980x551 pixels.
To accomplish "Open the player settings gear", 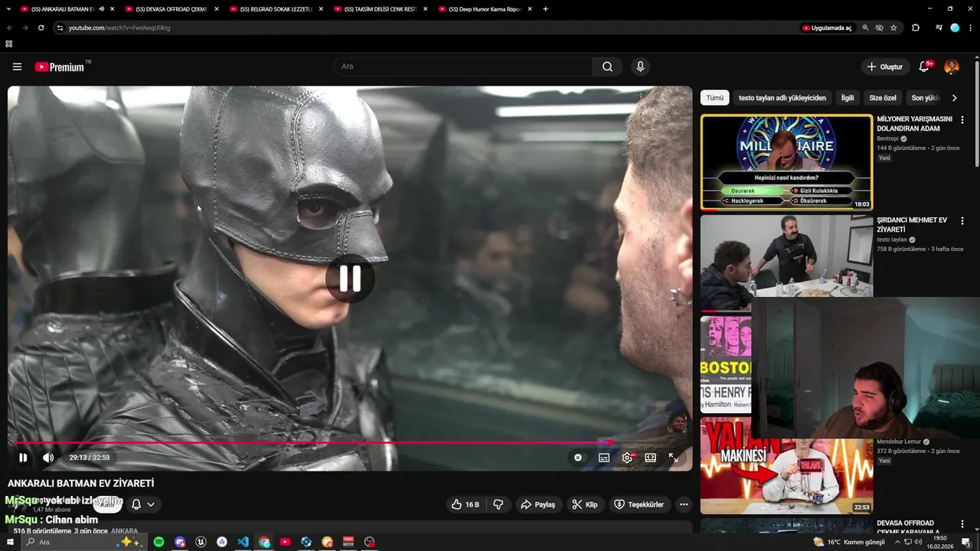I will coord(627,458).
